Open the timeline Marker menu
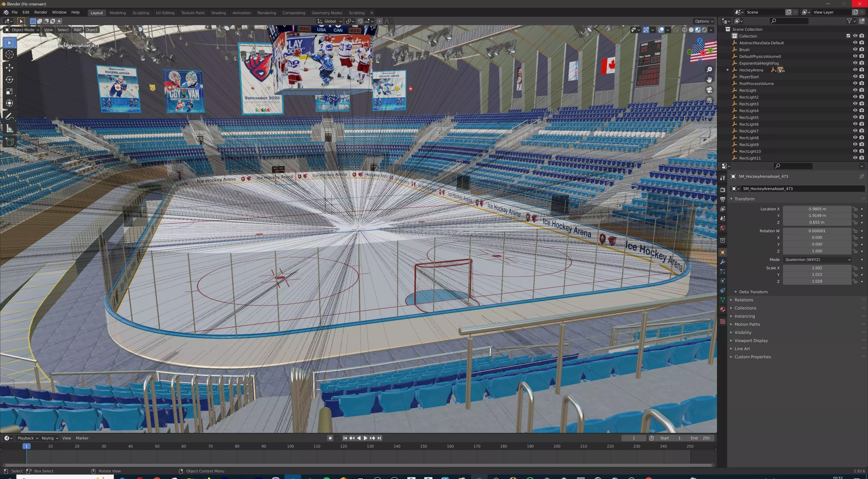Viewport: 868px width, 479px height. coord(82,438)
